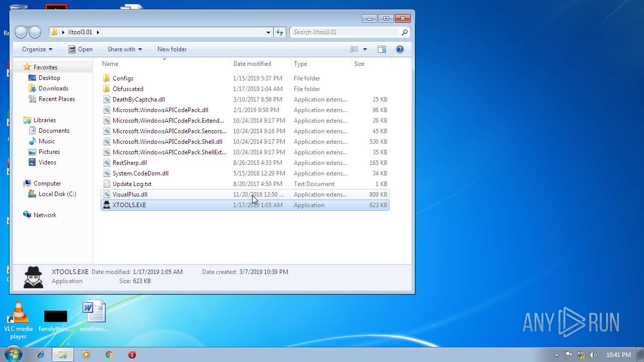Image resolution: width=644 pixels, height=362 pixels.
Task: Open Downloads in Favorites
Action: [x=53, y=88]
